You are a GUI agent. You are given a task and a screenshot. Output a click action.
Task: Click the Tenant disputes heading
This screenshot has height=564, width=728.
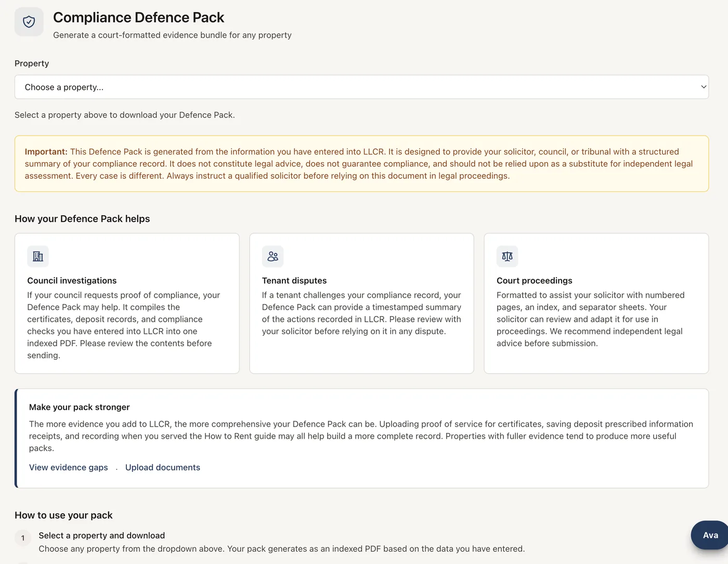click(294, 281)
